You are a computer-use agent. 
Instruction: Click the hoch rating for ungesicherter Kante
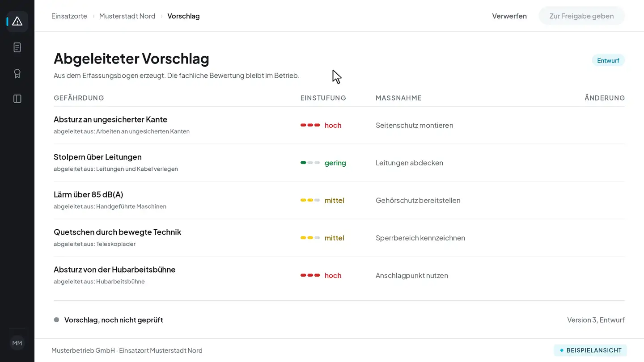point(321,125)
